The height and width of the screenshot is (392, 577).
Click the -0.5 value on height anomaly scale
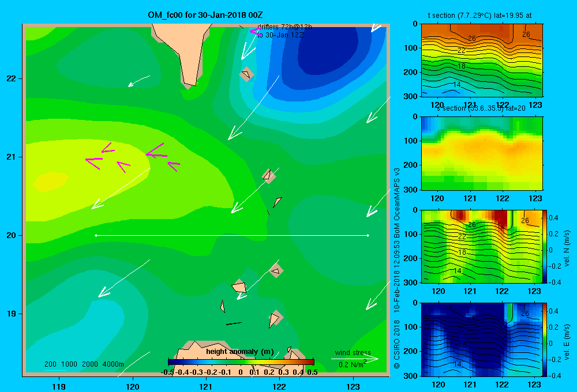coord(167,372)
